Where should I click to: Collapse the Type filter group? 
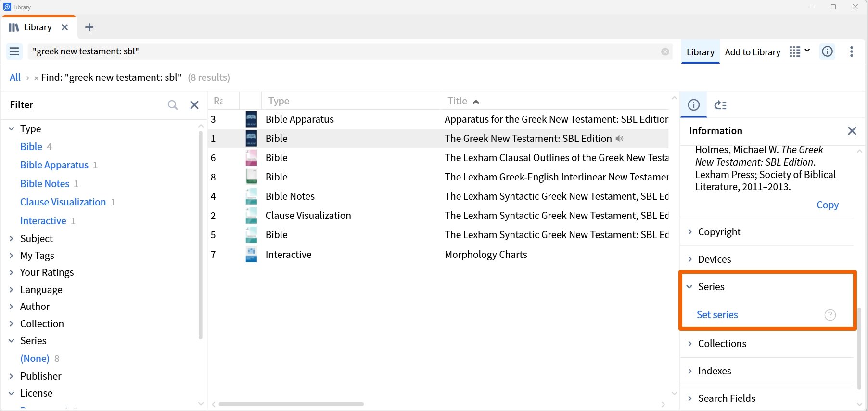pos(11,129)
